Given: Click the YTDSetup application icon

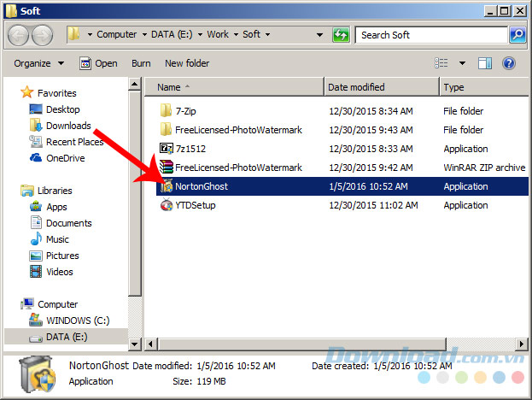Looking at the screenshot, I should click(x=167, y=205).
